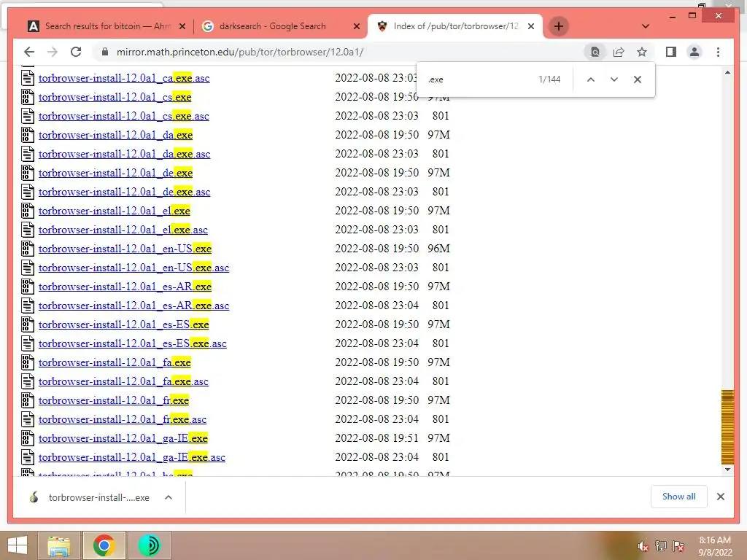Viewport: 747px width, 560px height.
Task: Switch to Chrome on the taskbar
Action: [x=104, y=545]
